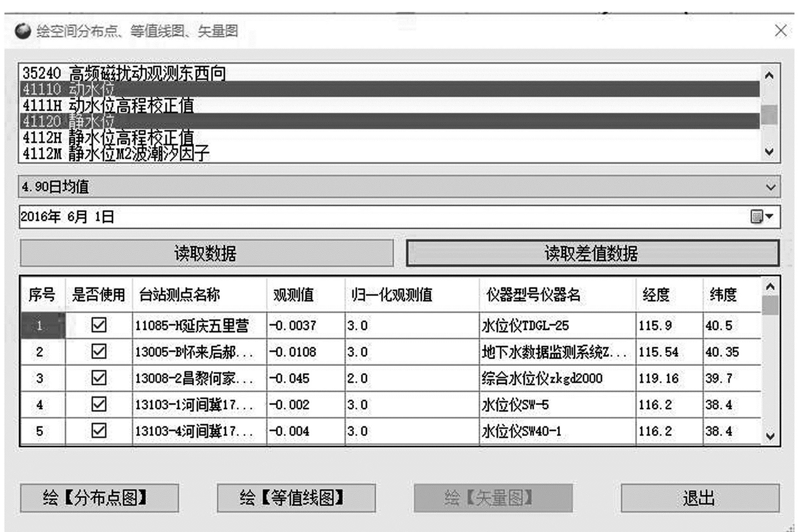The height and width of the screenshot is (532, 799).
Task: Click the 读取数据 button
Action: click(x=206, y=253)
